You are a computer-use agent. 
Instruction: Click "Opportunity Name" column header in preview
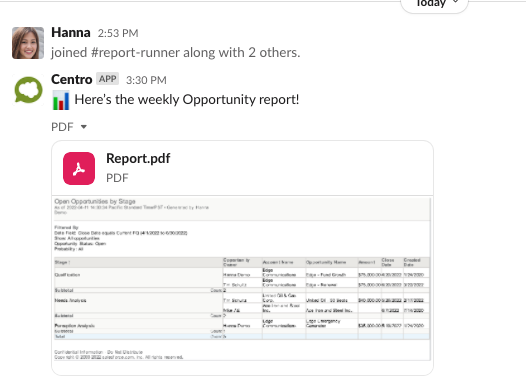[326, 262]
